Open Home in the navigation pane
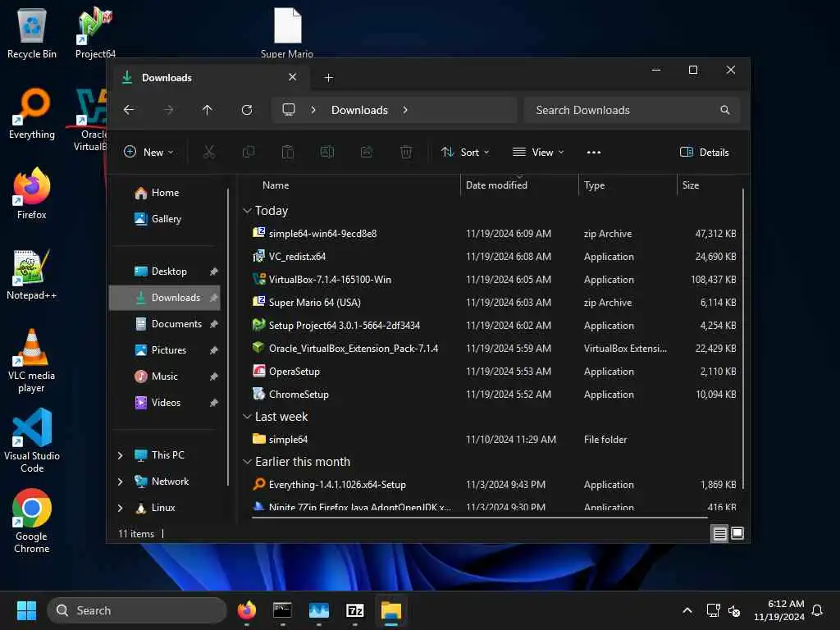Image resolution: width=840 pixels, height=630 pixels. click(165, 193)
